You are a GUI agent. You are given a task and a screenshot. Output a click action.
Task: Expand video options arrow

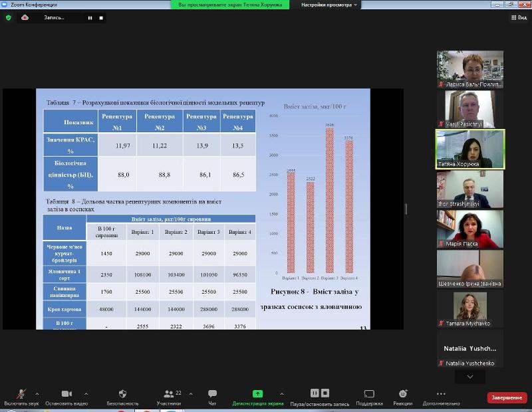[x=86, y=393]
